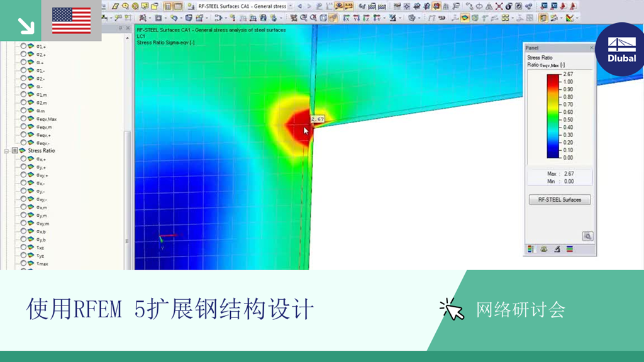644x362 pixels.
Task: Click the RF-STEEL Surfaces button
Action: (x=559, y=200)
